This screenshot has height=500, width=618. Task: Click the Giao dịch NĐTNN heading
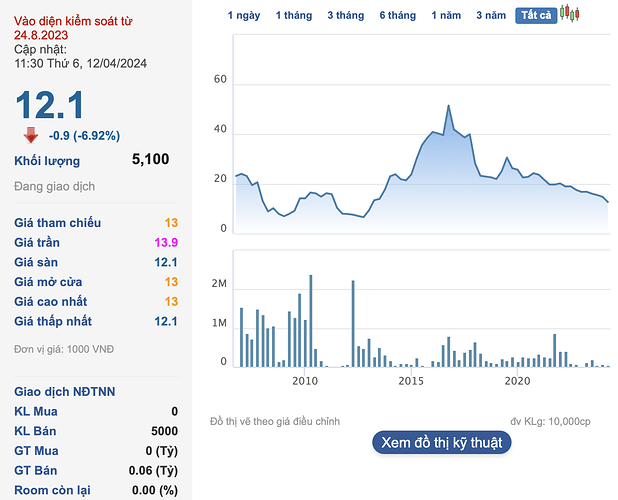tap(65, 392)
